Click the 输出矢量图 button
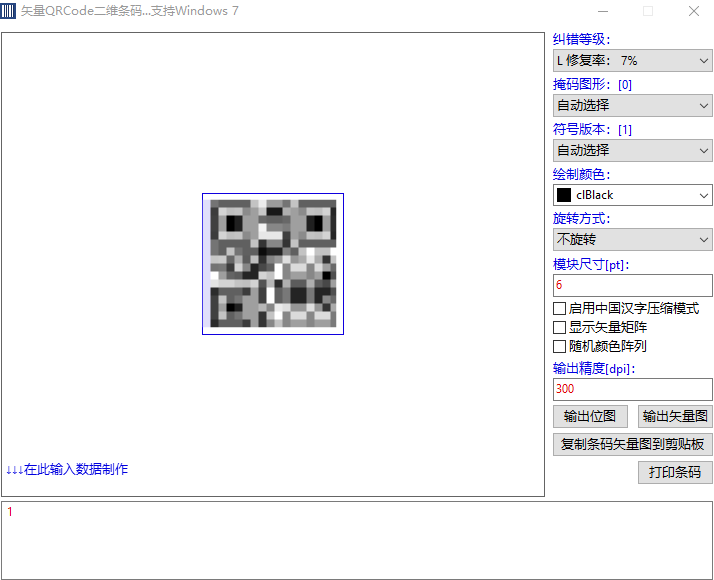 click(675, 416)
